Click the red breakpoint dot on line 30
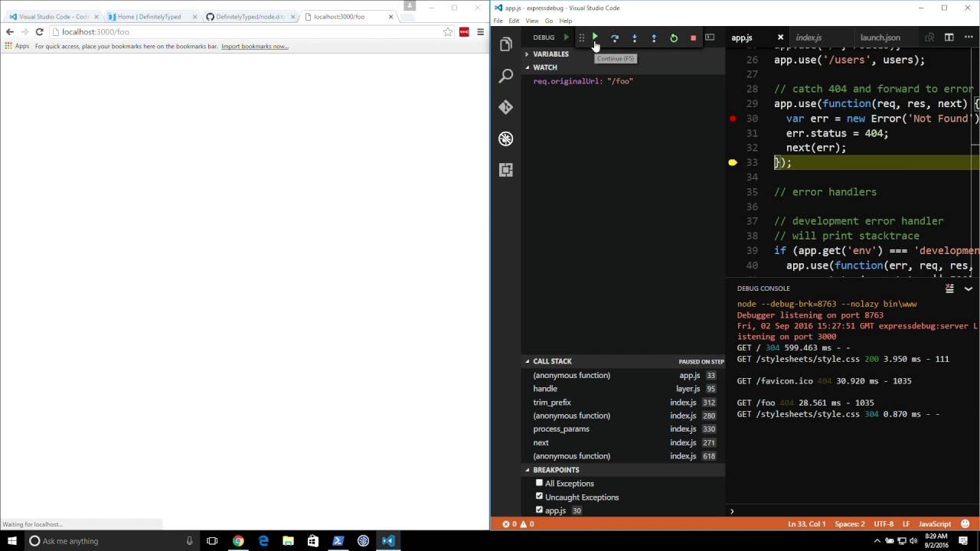 click(x=733, y=119)
